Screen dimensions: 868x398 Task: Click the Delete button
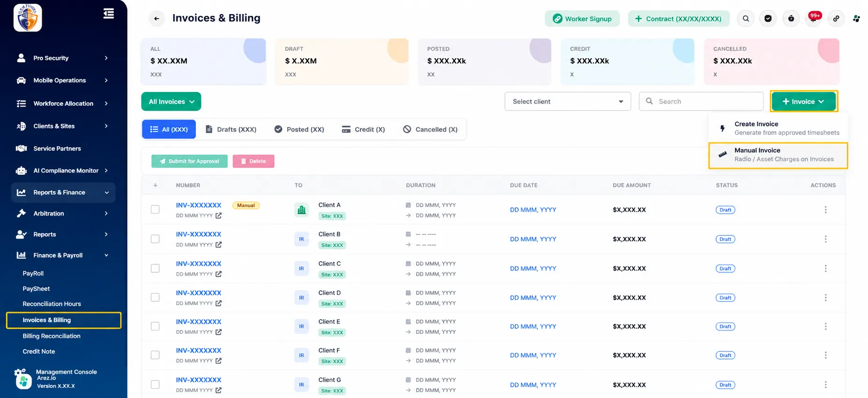(253, 161)
